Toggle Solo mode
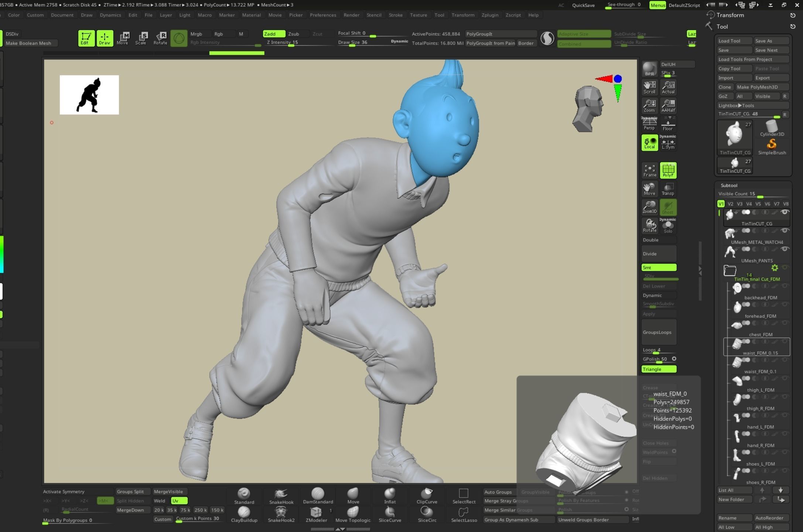803x532 pixels. [668, 226]
